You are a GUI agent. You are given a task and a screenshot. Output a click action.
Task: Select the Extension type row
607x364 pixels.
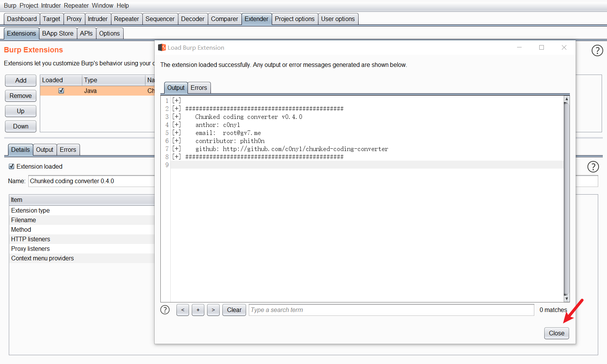tap(82, 210)
